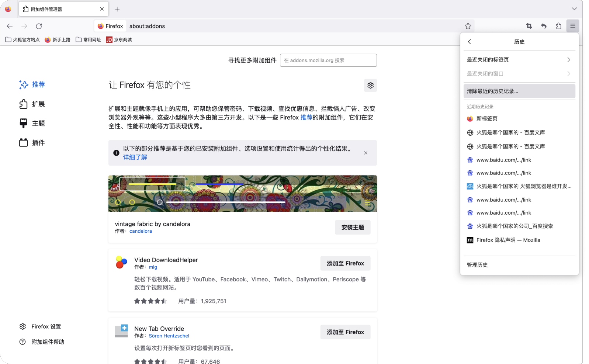
Task: Open the candelora author link
Action: click(141, 231)
